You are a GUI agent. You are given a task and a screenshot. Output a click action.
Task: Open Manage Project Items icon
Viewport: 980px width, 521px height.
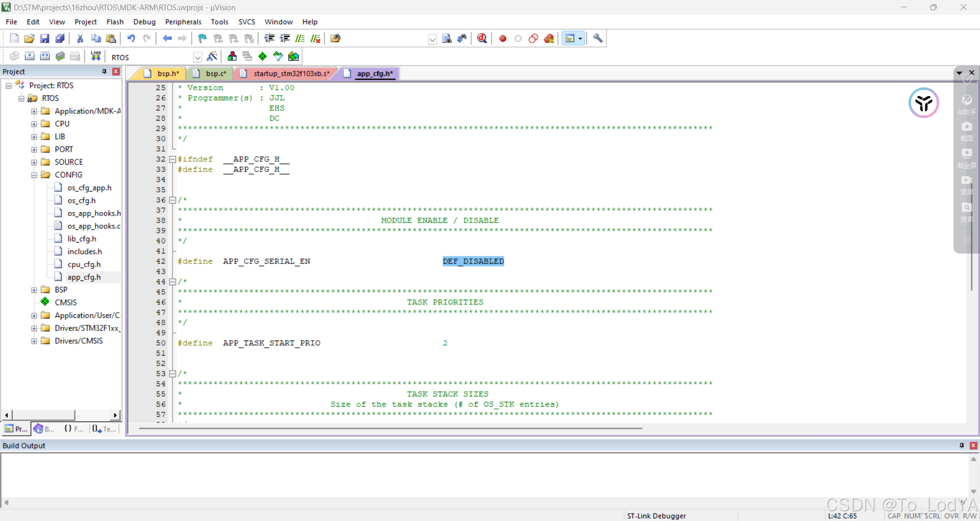coord(232,56)
